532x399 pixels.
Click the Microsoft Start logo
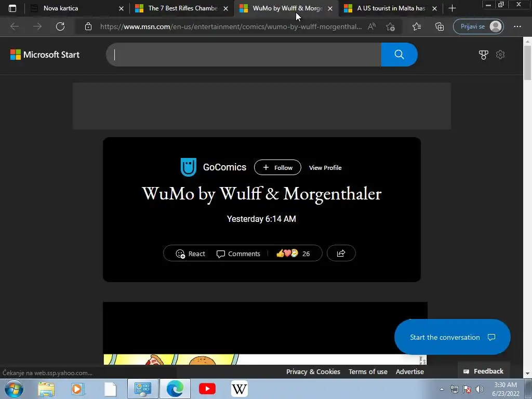pyautogui.click(x=45, y=55)
